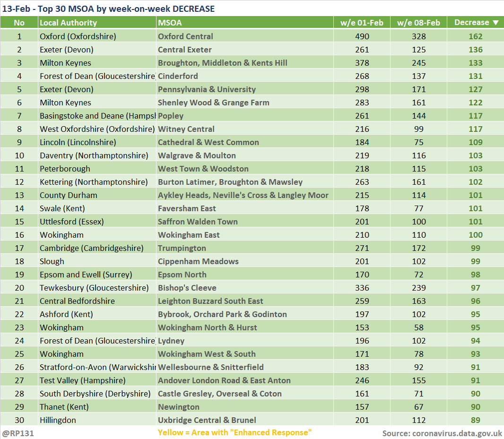Click the 89 decrease for Uxbridge Central

point(475,420)
